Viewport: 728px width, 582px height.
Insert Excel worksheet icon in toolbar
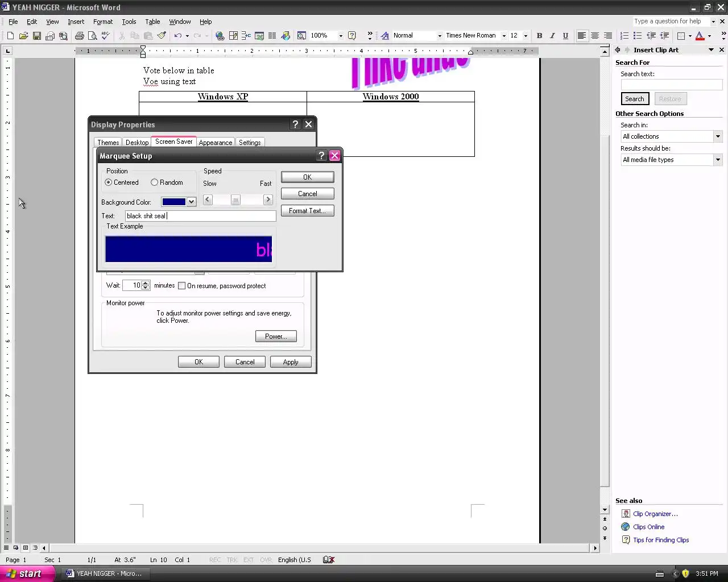pyautogui.click(x=259, y=35)
